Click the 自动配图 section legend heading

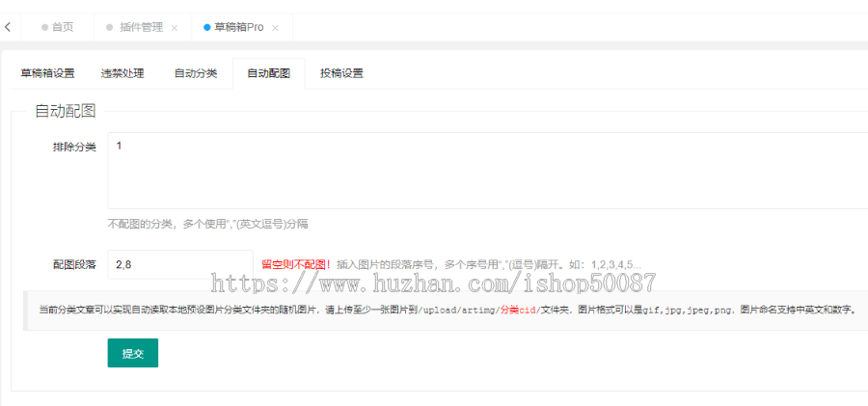click(66, 111)
